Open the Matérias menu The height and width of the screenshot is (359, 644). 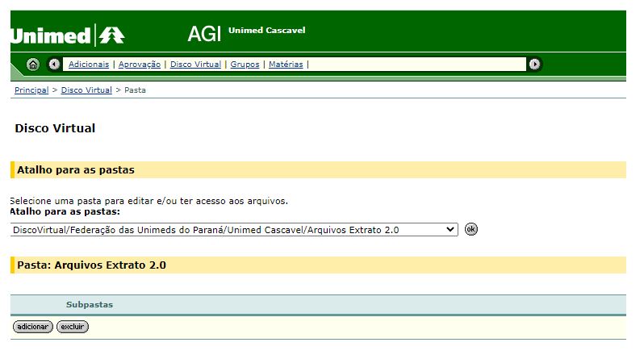point(286,65)
